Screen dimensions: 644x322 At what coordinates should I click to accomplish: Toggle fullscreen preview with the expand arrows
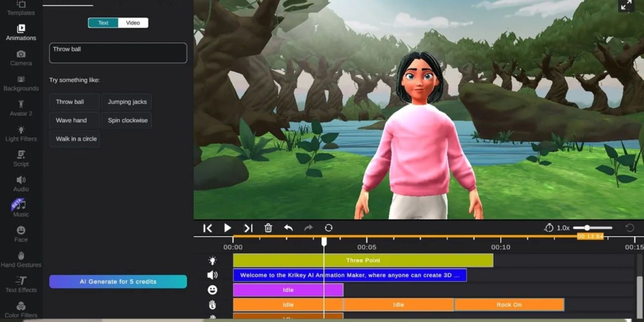click(627, 5)
